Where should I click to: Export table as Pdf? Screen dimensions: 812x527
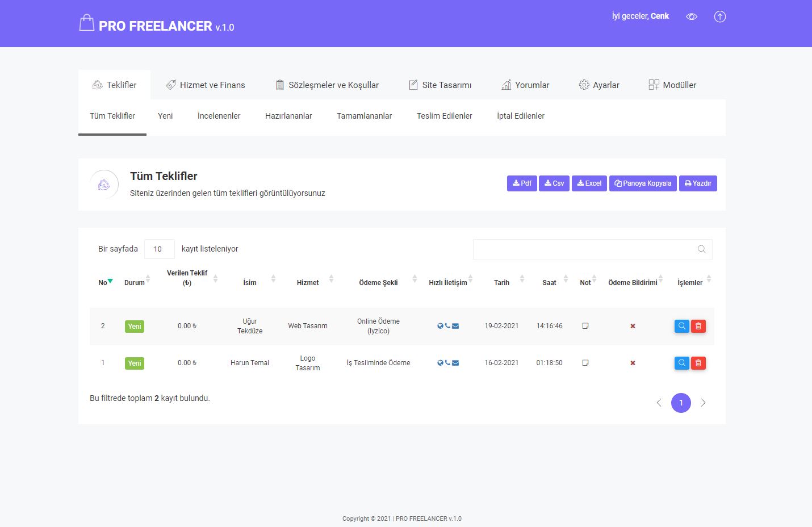point(522,183)
